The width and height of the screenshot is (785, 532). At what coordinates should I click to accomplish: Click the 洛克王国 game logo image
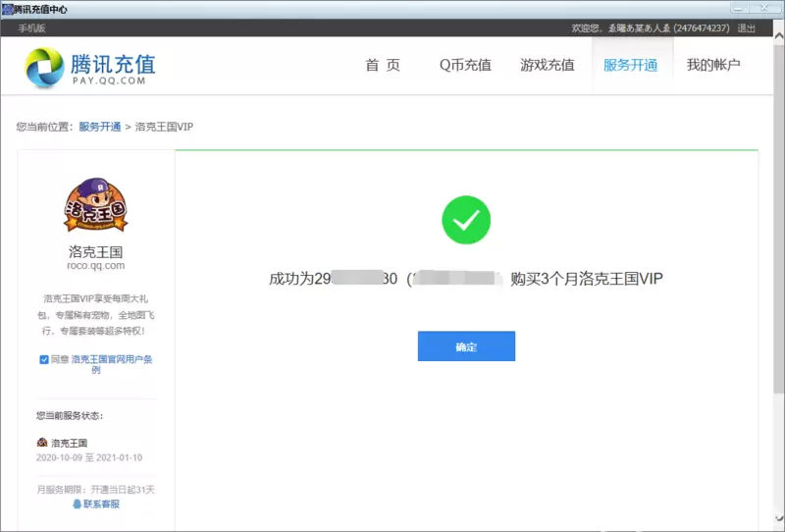click(x=95, y=204)
